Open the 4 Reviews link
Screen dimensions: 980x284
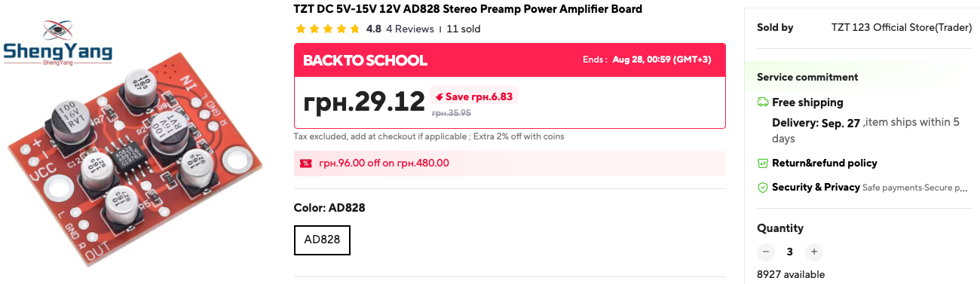pos(410,29)
